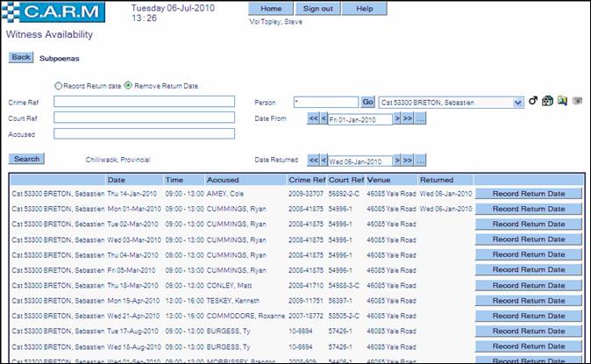Record Return Date for CONLEY, Matt row

(528, 286)
